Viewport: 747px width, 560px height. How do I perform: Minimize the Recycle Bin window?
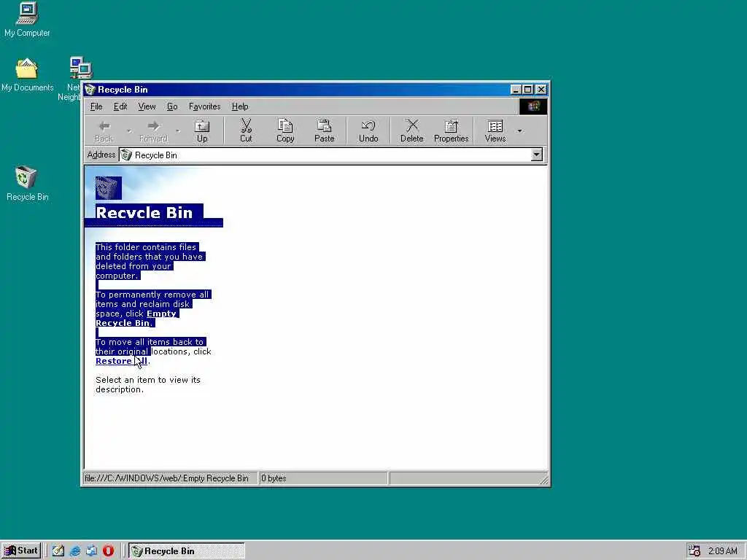516,90
